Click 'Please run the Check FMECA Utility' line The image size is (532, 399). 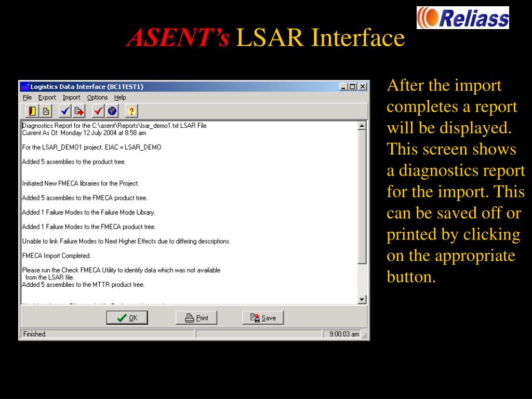coord(121,270)
